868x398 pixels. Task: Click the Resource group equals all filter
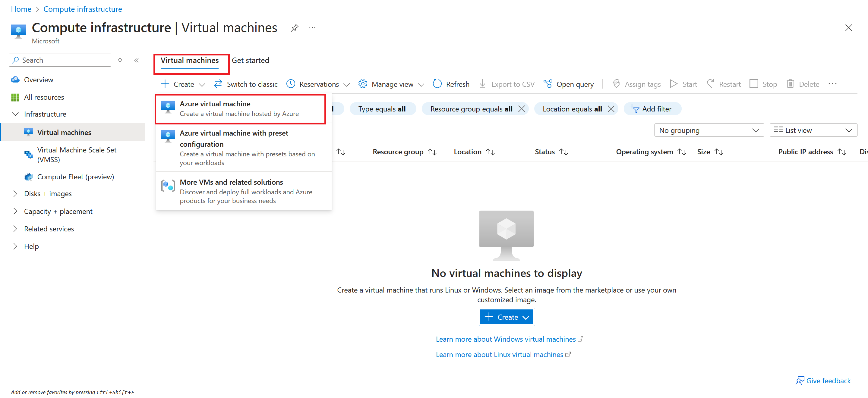point(471,109)
